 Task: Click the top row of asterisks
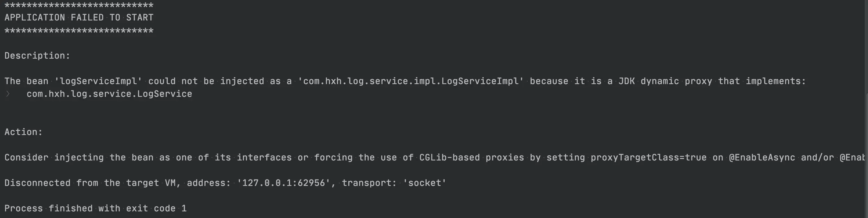pyautogui.click(x=79, y=5)
